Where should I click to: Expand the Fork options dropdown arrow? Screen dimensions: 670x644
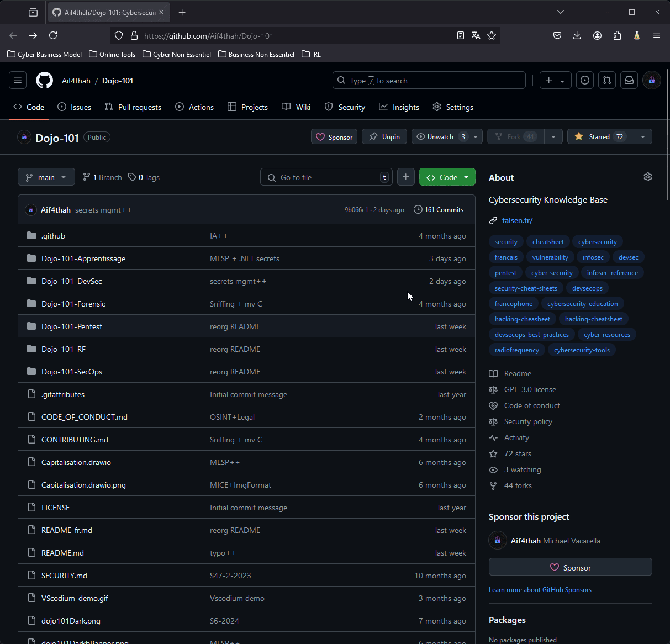[553, 136]
